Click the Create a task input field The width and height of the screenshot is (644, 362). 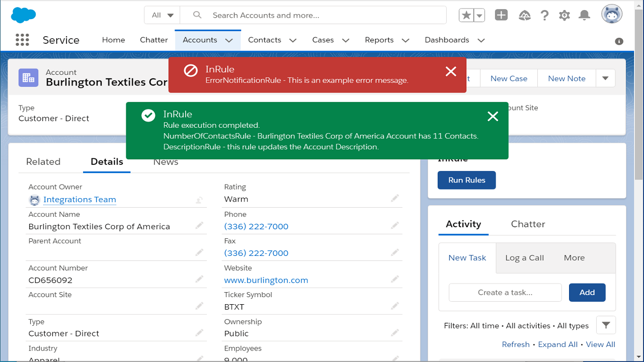505,292
